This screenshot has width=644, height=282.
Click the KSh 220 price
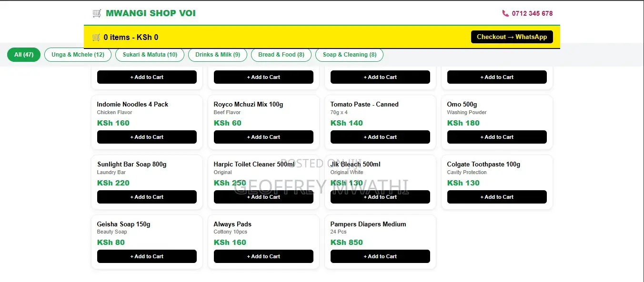coord(113,183)
